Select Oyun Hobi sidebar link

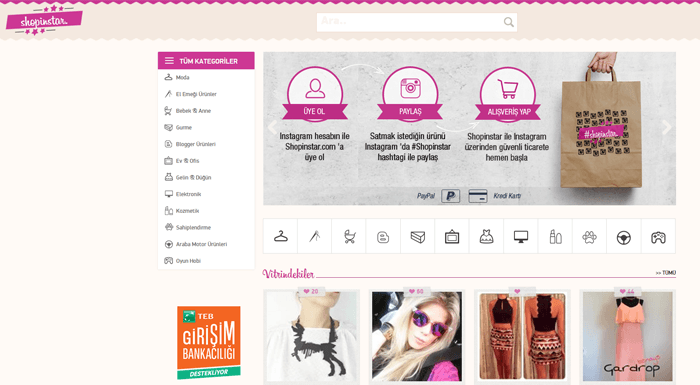point(183,261)
